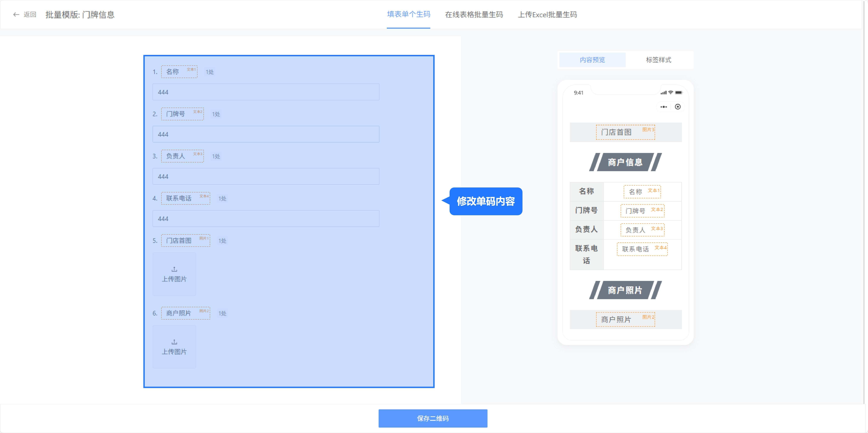Click the 商户照片 placeholder in phone preview
Screen dimensions: 868x433
click(x=625, y=319)
